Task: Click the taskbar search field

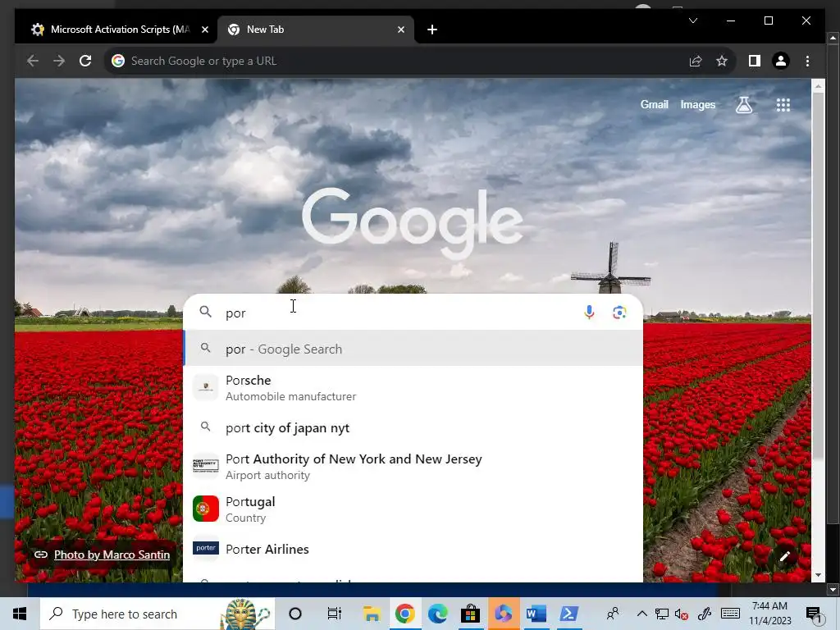Action: tap(157, 614)
